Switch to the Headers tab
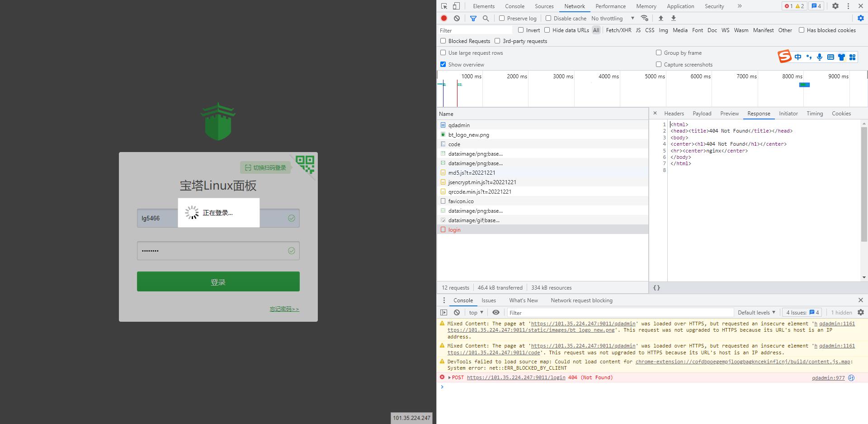Viewport: 868px width, 424px height. pos(674,114)
